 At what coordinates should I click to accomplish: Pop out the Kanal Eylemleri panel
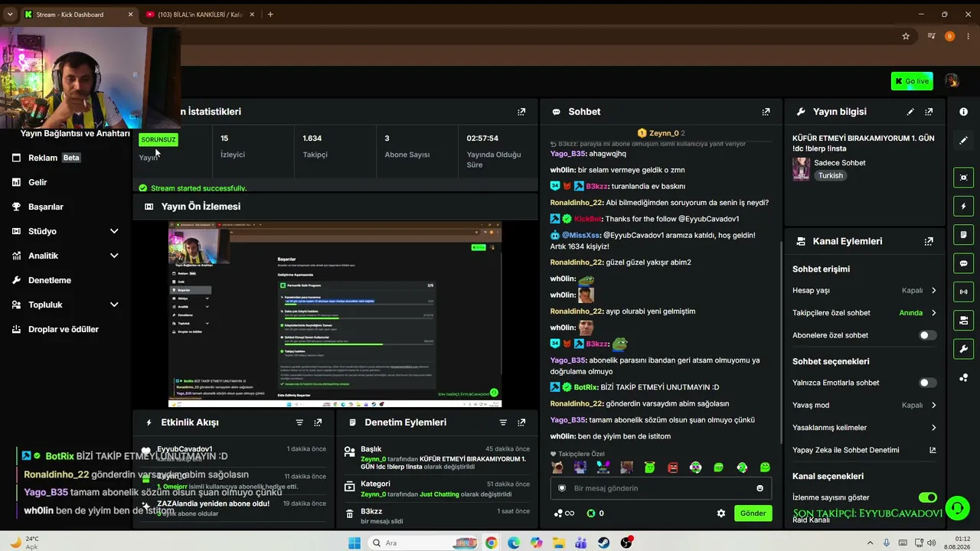pos(929,241)
